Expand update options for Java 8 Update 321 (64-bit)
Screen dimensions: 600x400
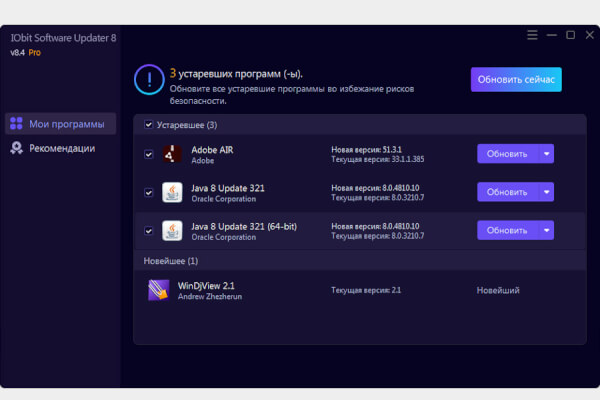(x=546, y=230)
